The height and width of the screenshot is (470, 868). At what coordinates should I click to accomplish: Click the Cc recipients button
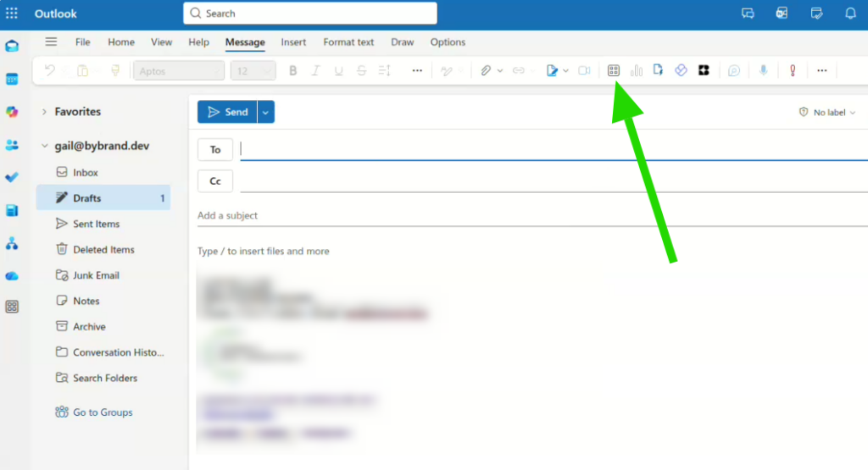tap(215, 181)
